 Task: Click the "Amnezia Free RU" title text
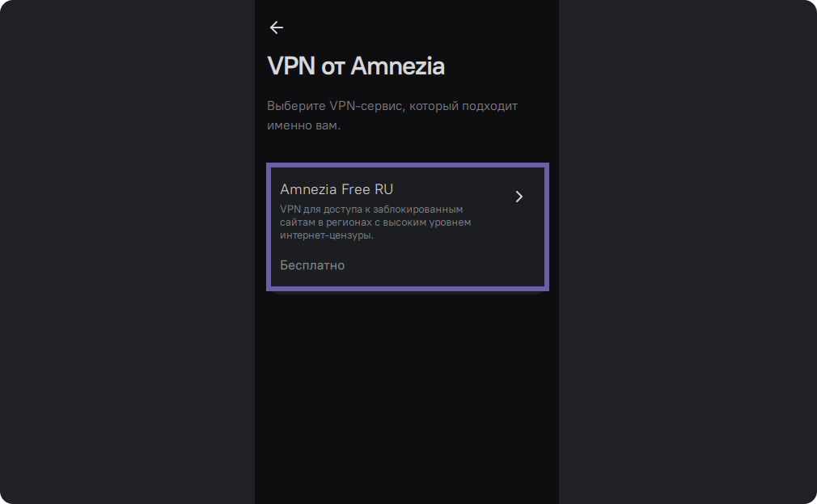(x=336, y=189)
